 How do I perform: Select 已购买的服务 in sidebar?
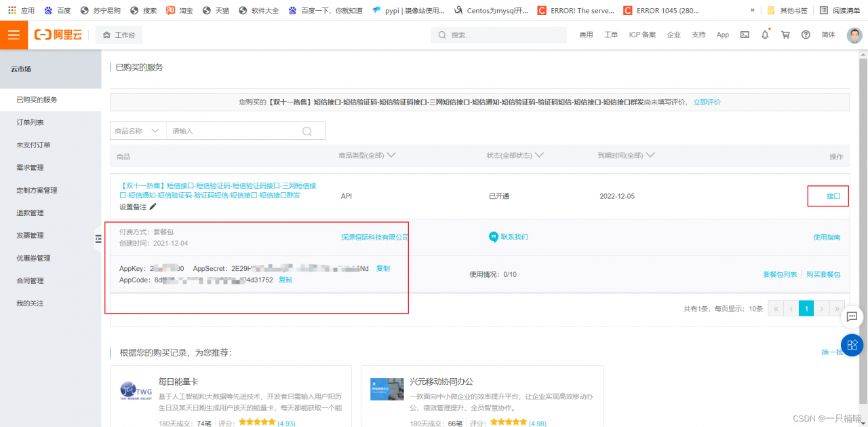pyautogui.click(x=50, y=100)
